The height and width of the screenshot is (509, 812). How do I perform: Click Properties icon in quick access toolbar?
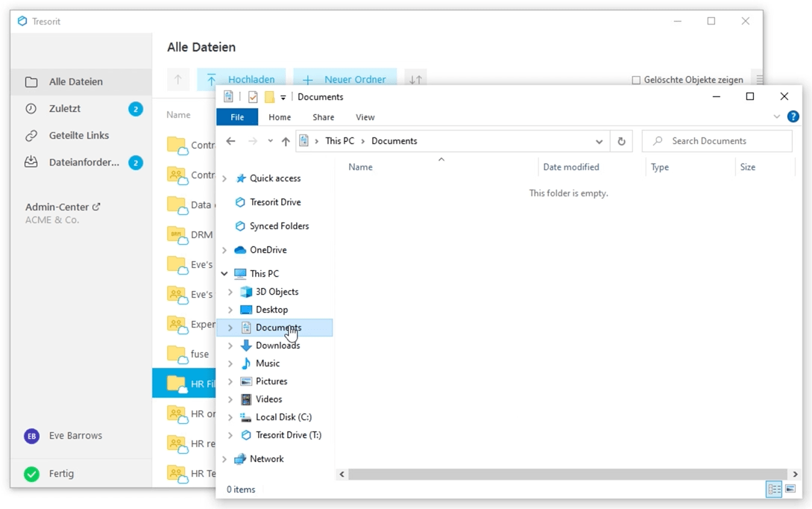point(253,97)
